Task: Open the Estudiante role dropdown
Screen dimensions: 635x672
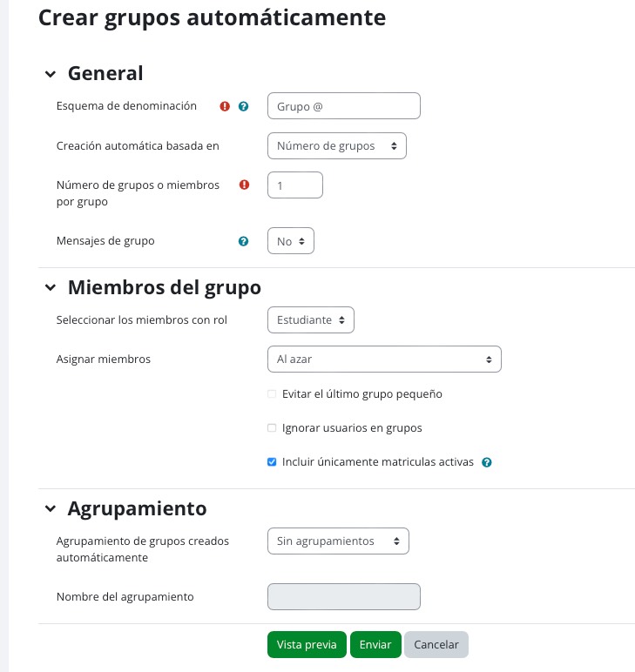Action: [x=311, y=319]
